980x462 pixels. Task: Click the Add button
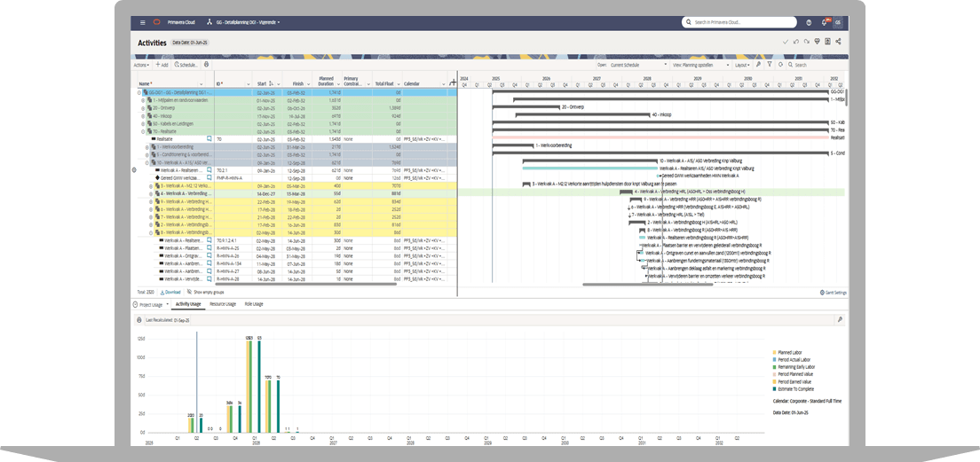tap(162, 65)
